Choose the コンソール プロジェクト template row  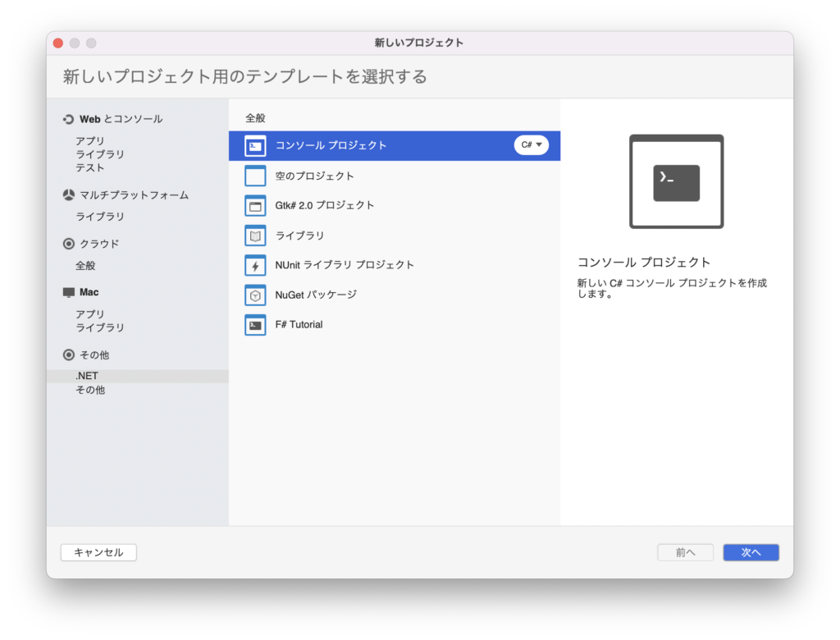[x=395, y=146]
